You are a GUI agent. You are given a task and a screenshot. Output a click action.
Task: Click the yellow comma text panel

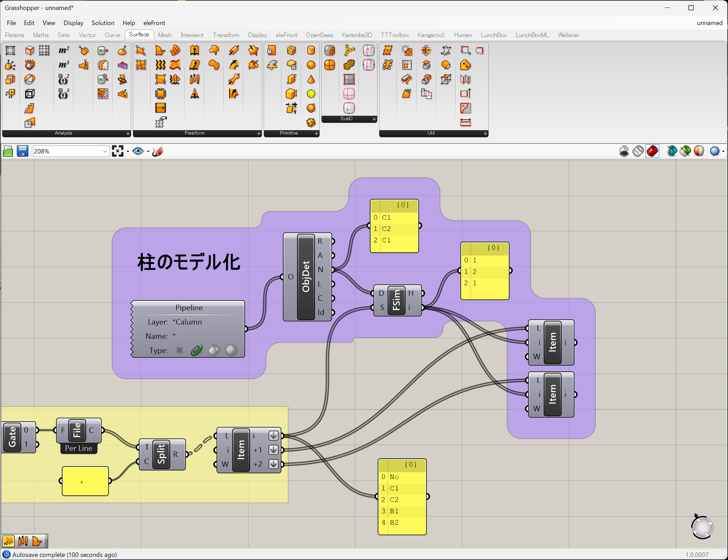tap(85, 481)
